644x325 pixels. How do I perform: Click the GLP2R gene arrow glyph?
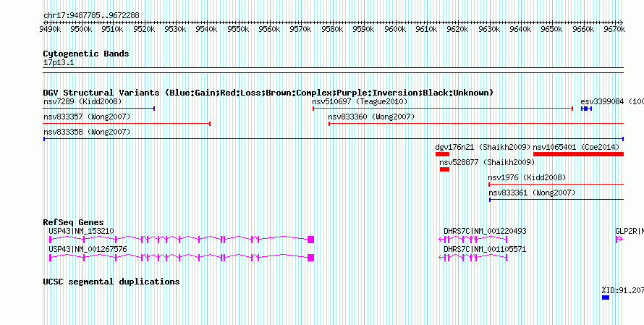(x=619, y=240)
